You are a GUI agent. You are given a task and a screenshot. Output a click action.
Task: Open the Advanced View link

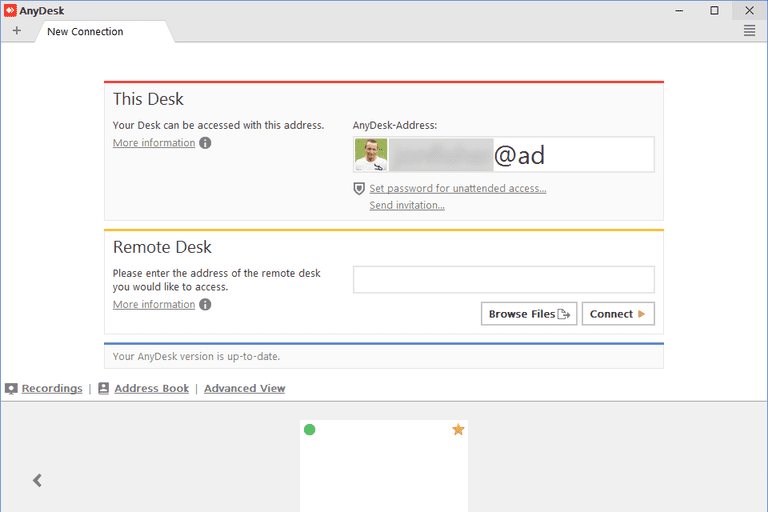(244, 389)
